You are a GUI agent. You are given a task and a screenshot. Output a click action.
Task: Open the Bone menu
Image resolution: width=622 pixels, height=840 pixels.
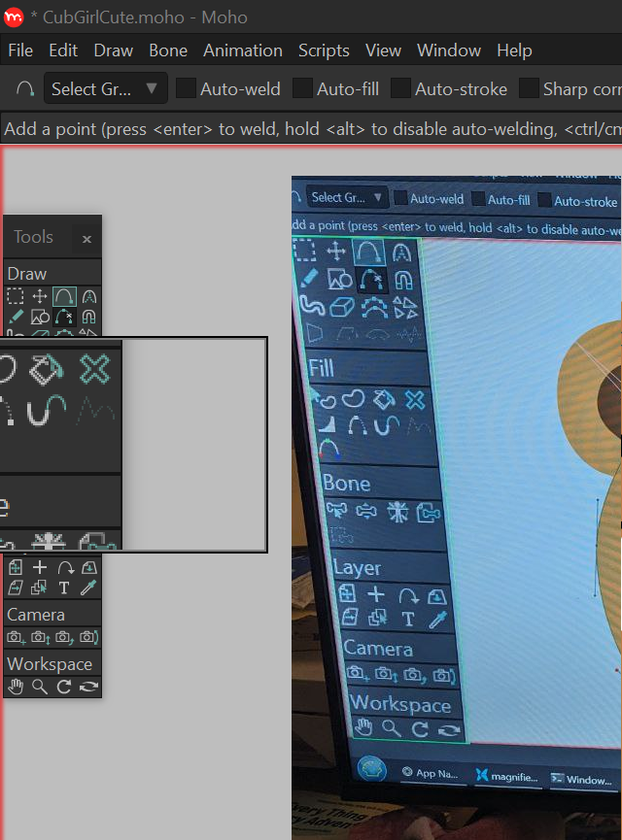(x=168, y=50)
